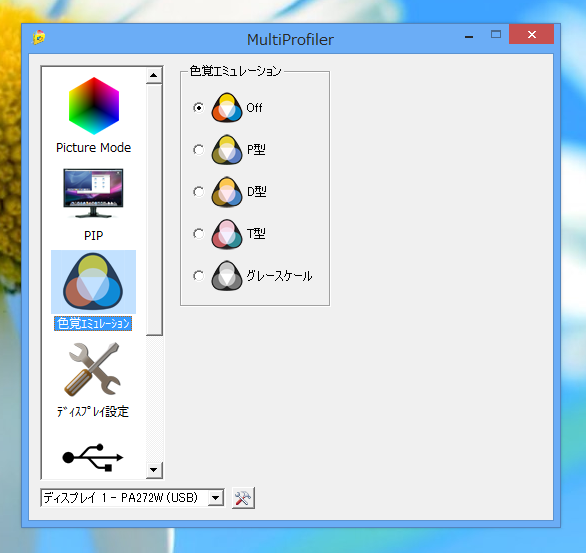Close the MultiProfiler window
The height and width of the screenshot is (553, 586).
tap(531, 35)
